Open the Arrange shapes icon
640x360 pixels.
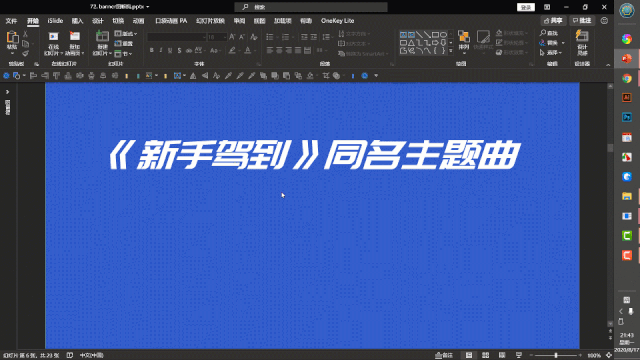(x=464, y=37)
